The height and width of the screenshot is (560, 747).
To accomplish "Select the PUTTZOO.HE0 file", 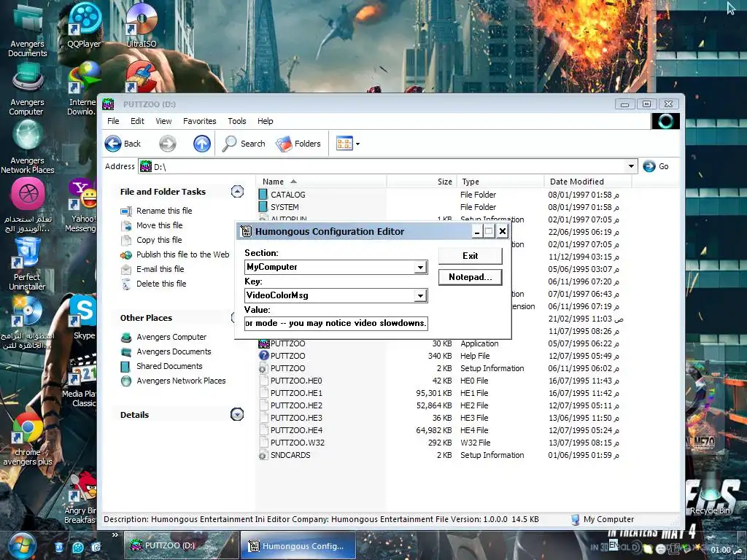I will pyautogui.click(x=296, y=381).
